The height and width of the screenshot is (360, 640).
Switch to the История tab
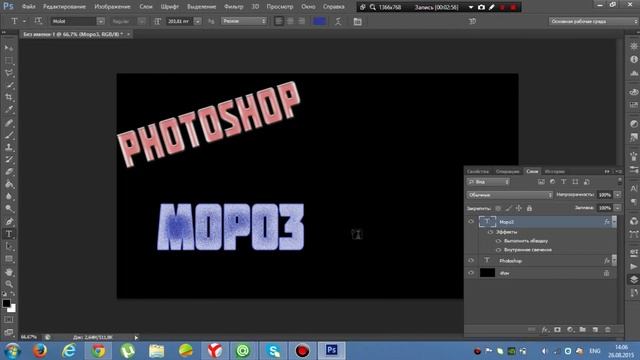click(x=555, y=171)
